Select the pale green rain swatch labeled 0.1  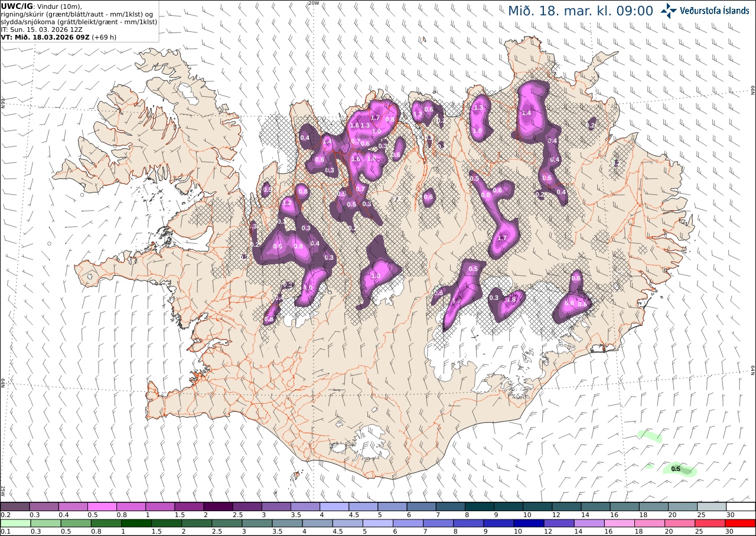(x=16, y=523)
